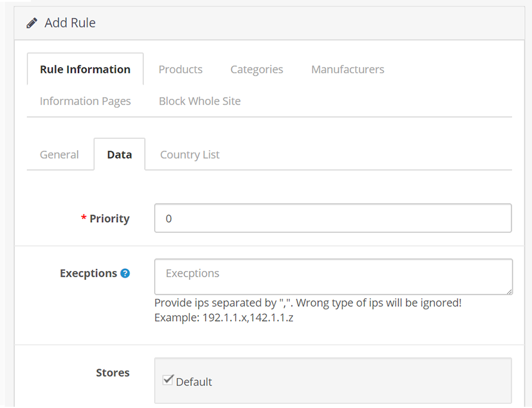Select the Manufacturers tab
The image size is (532, 408).
pos(348,69)
